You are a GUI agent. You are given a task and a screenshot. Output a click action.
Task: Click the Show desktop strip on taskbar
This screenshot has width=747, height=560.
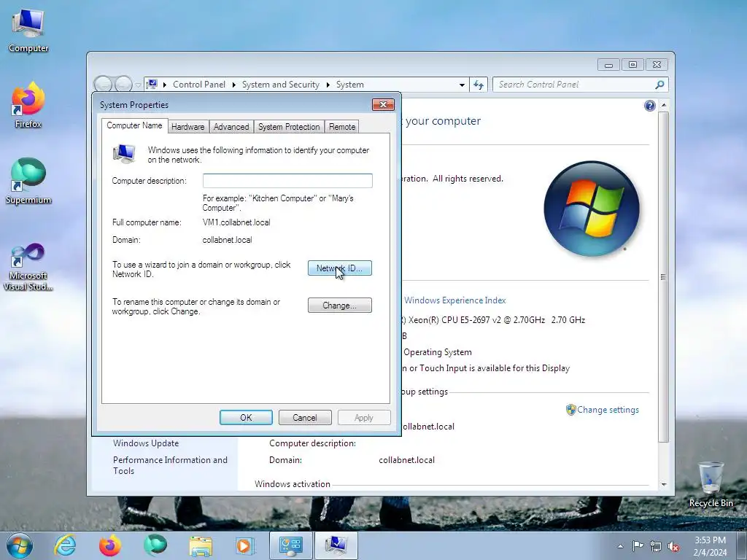click(x=741, y=545)
